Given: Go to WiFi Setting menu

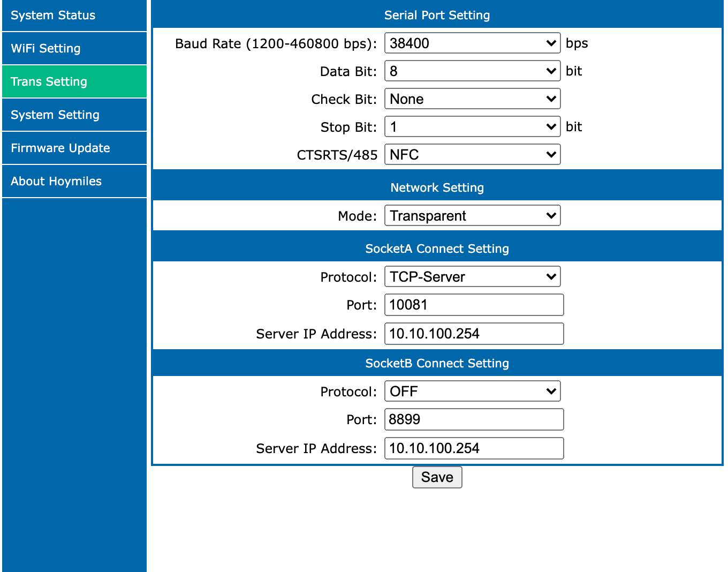Looking at the screenshot, I should (74, 48).
